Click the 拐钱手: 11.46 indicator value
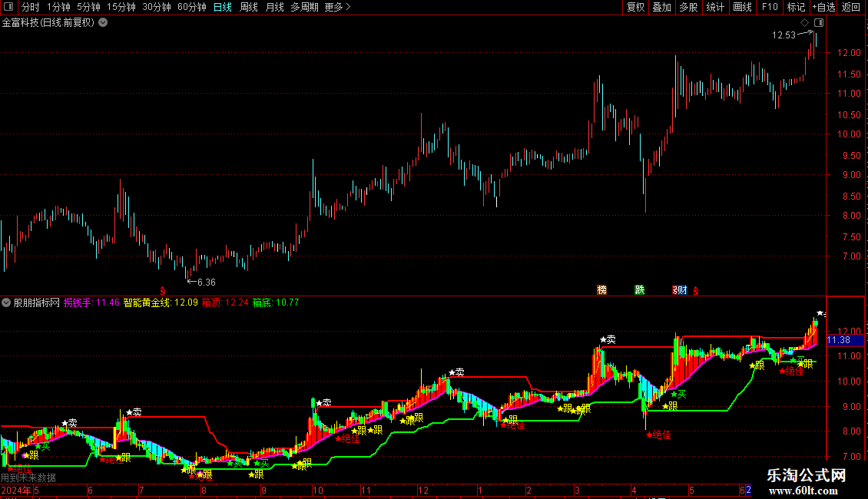 point(91,302)
